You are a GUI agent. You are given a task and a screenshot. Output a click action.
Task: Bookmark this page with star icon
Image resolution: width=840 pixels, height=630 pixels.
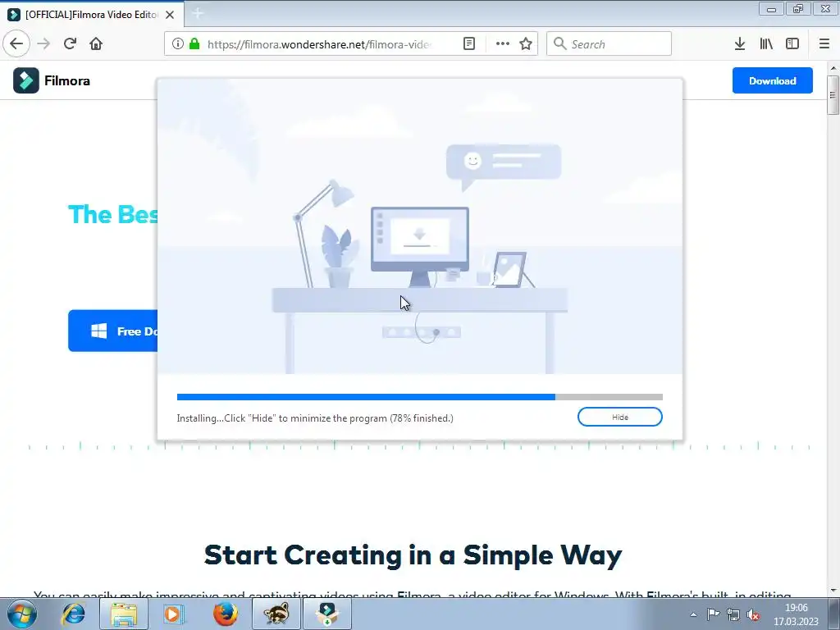(526, 43)
